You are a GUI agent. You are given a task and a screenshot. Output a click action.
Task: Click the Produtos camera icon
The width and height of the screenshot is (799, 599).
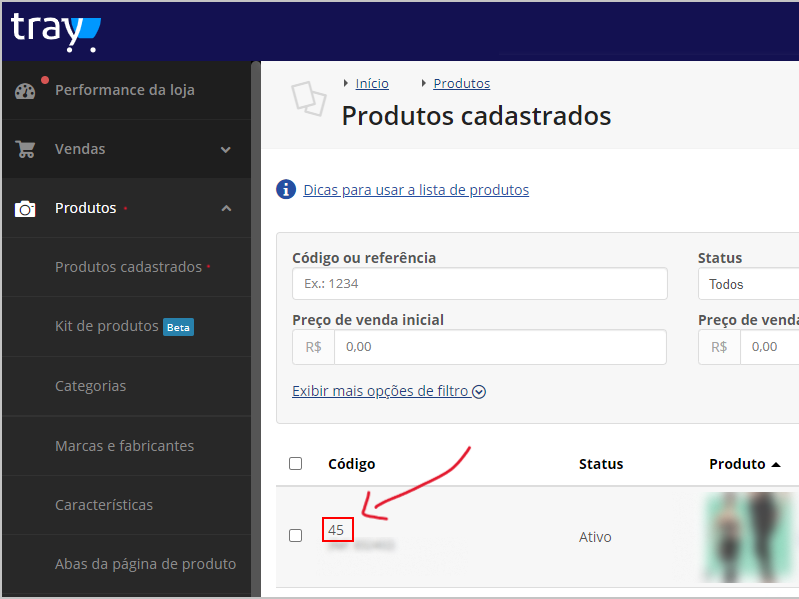[25, 209]
